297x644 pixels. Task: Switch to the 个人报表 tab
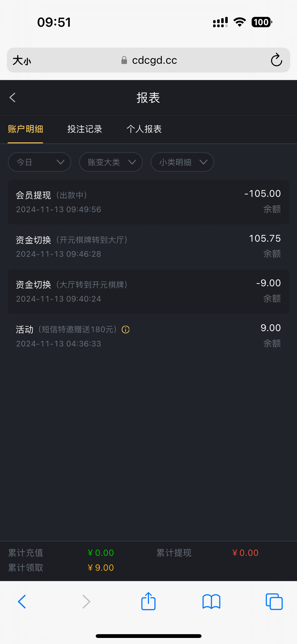coord(144,129)
